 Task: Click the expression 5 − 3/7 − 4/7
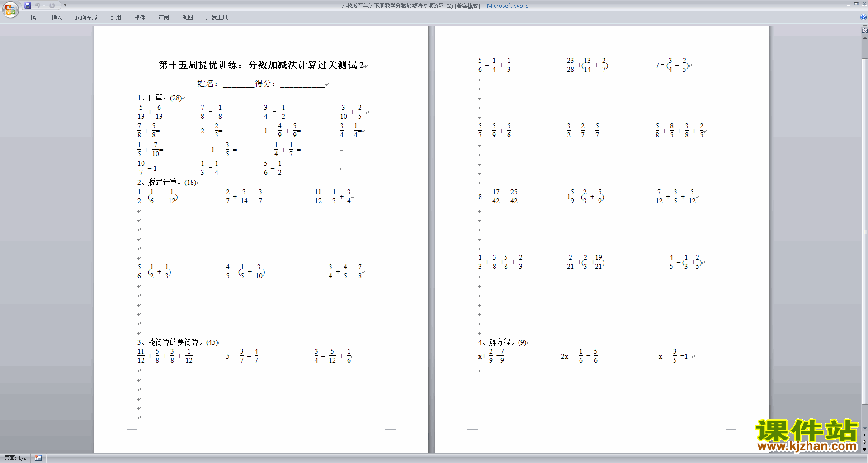click(x=242, y=356)
